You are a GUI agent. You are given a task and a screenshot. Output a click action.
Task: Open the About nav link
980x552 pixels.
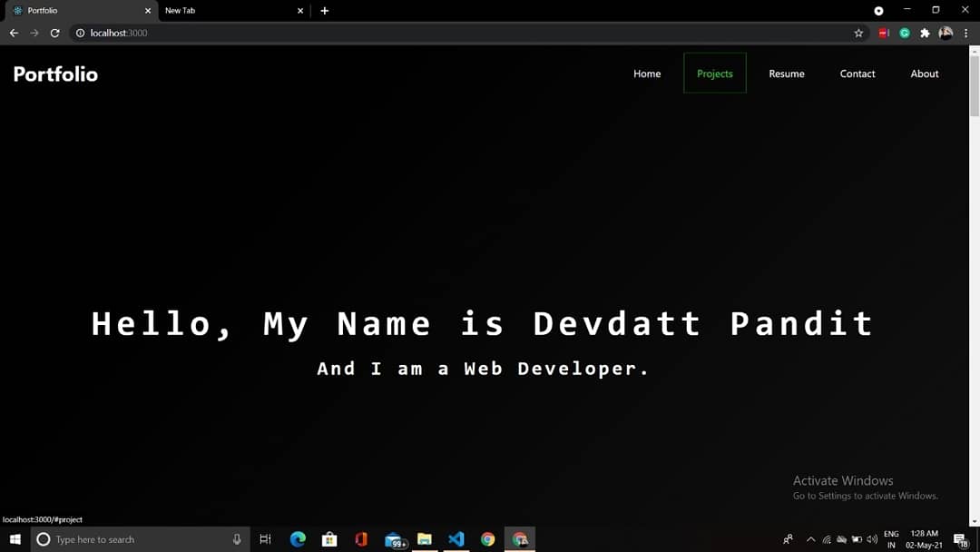925,74
